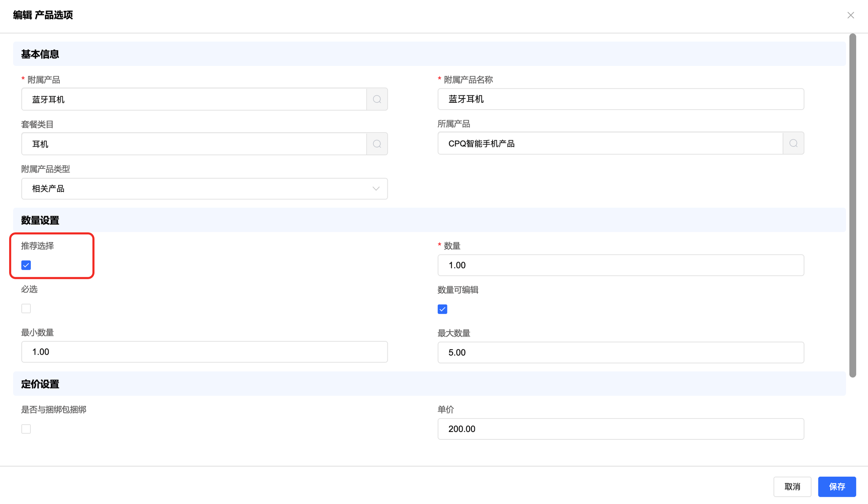
Task: Click search icon in 所属产品 field
Action: pos(793,144)
